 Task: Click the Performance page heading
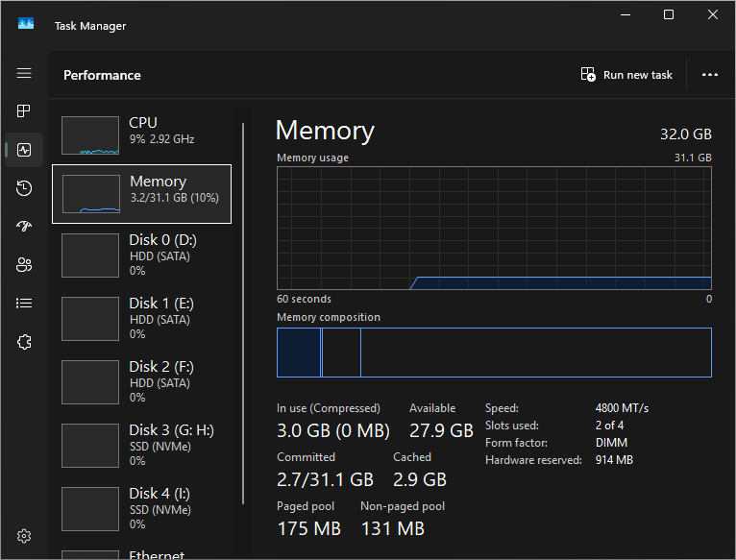pos(102,75)
